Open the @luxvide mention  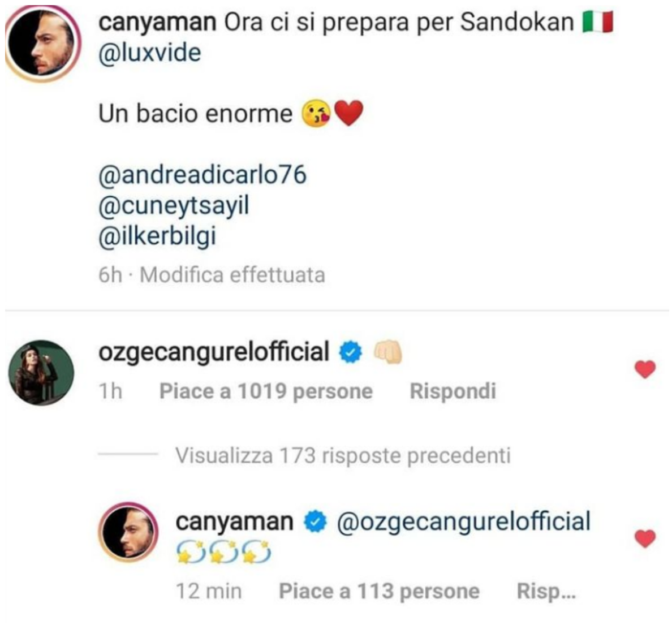coord(149,53)
